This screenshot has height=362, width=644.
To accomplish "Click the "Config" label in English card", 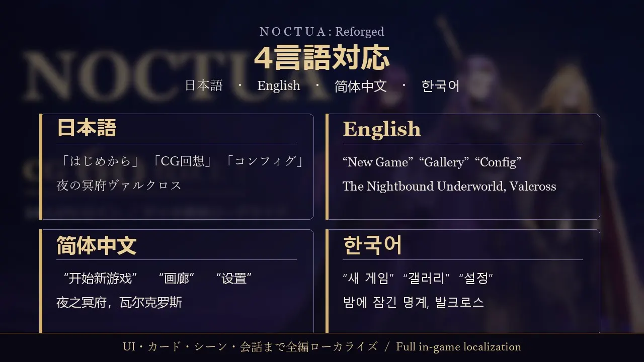I will click(x=498, y=162).
